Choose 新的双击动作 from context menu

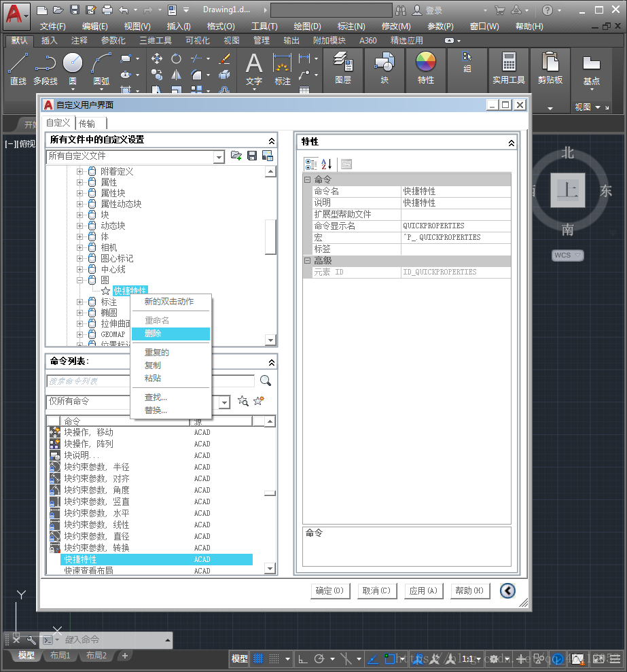[x=169, y=301]
